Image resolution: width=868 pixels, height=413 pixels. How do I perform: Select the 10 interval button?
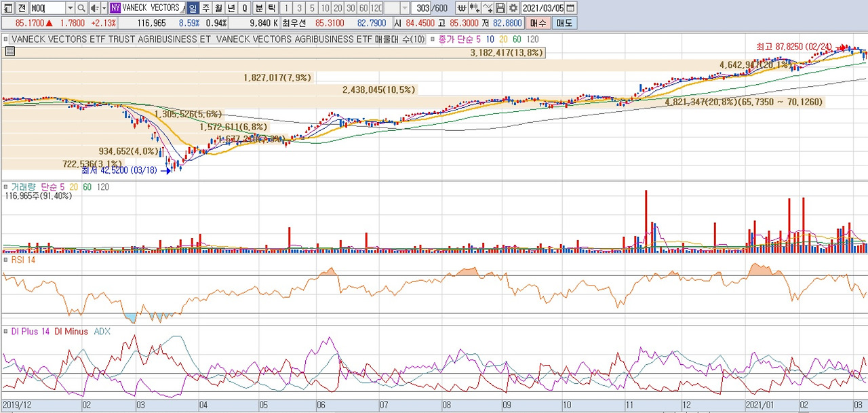(x=325, y=8)
